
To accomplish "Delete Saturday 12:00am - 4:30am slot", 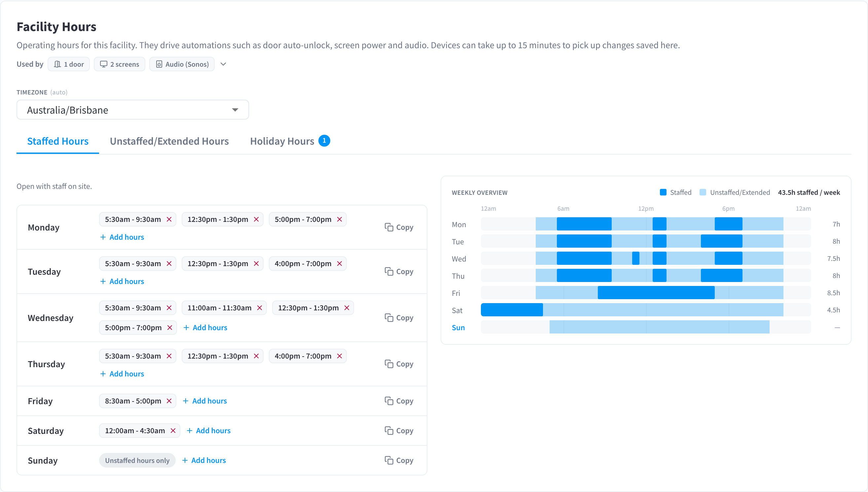I will click(x=173, y=431).
